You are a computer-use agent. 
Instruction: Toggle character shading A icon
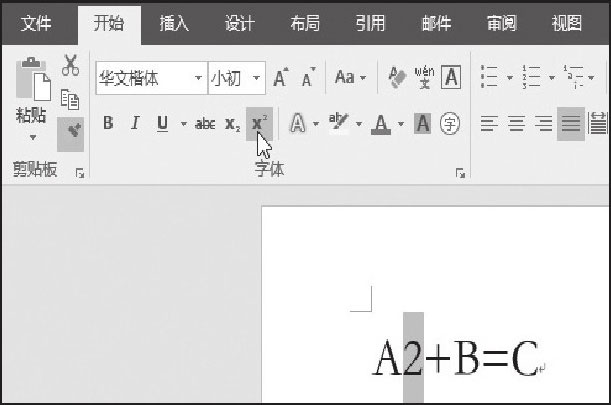(423, 124)
